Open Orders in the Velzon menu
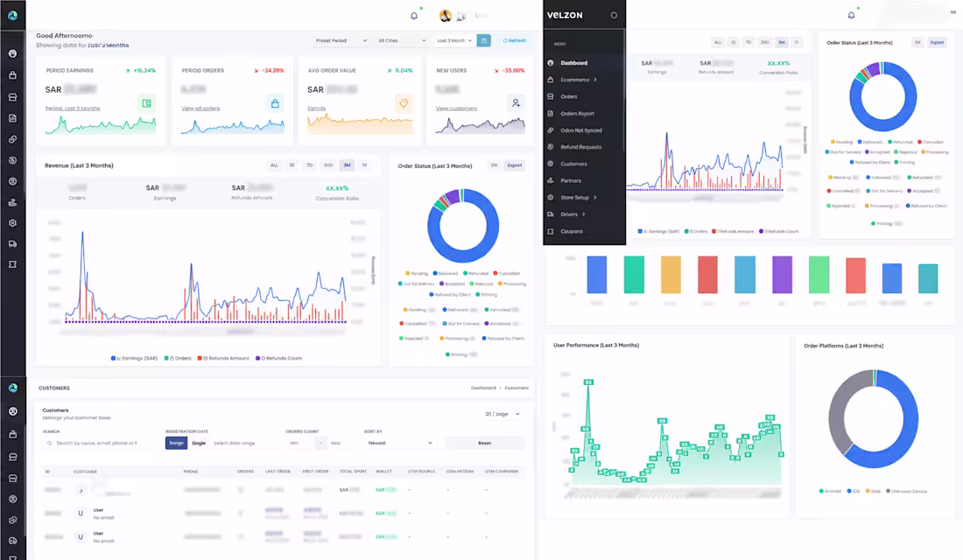This screenshot has width=963, height=560. [569, 96]
